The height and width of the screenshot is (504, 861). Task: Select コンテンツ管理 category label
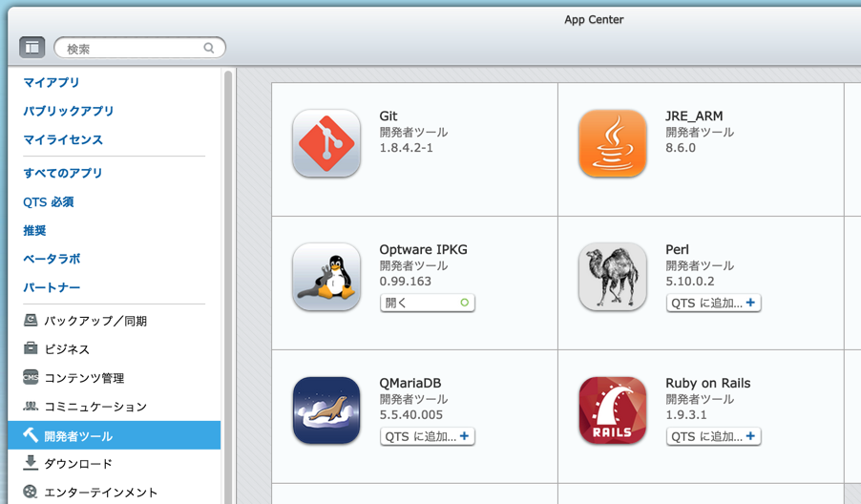pyautogui.click(x=84, y=378)
